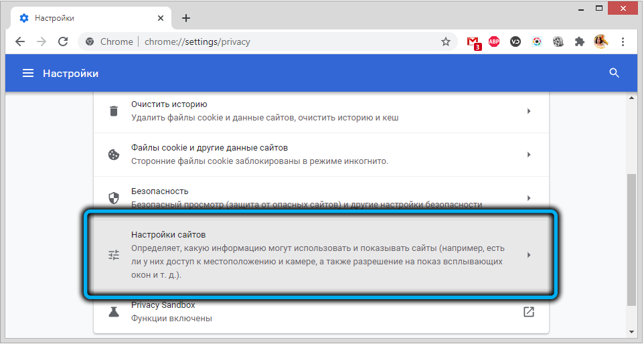
Task: Open the Gmail checker extension icon
Action: pos(474,41)
